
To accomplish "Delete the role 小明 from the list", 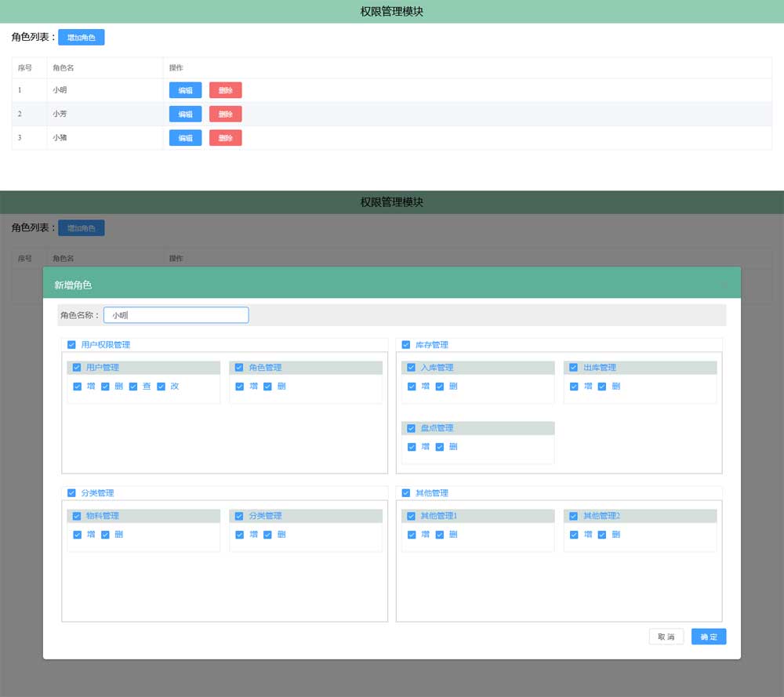I will pos(225,90).
